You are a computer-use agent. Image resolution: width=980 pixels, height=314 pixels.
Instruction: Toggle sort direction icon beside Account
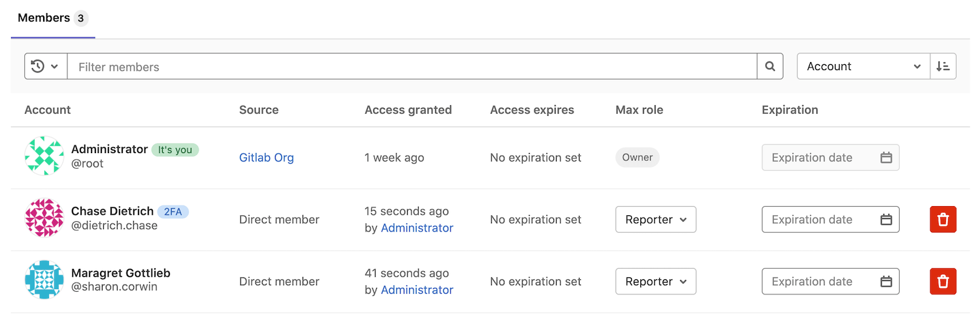coord(943,66)
